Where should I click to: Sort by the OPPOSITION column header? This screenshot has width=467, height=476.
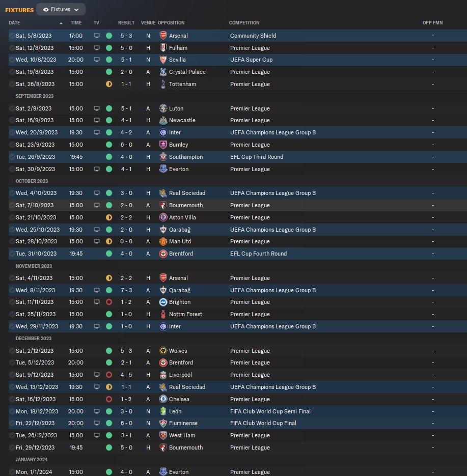tap(171, 23)
